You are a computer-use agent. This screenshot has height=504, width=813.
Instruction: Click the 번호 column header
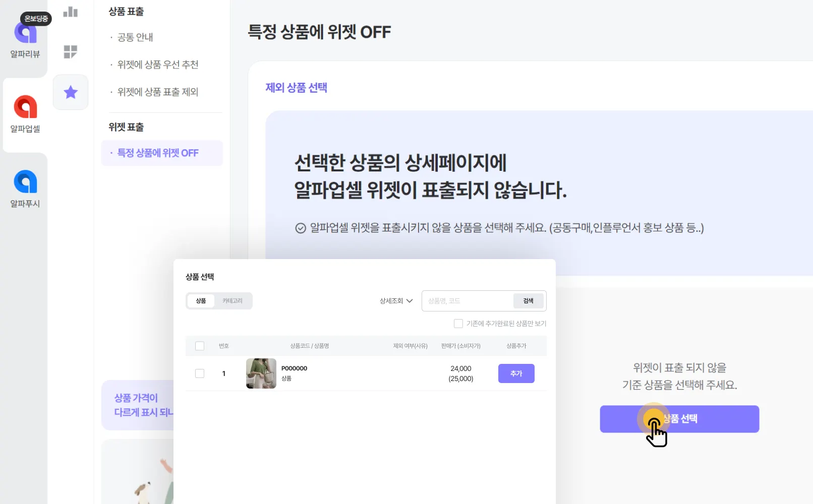(x=224, y=346)
